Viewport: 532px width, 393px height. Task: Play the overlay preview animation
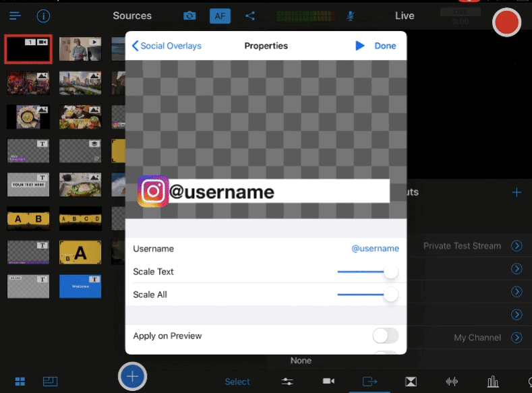tap(359, 46)
